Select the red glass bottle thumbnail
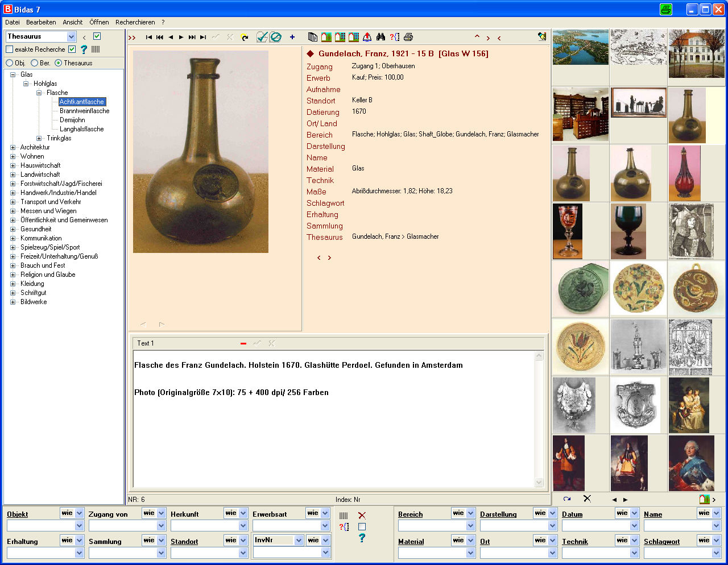The width and height of the screenshot is (728, 565). click(685, 173)
